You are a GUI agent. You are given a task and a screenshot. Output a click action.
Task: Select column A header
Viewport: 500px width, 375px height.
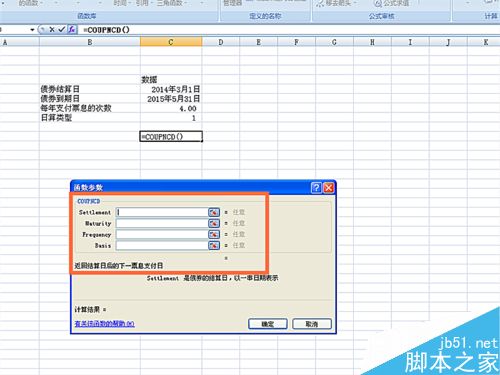click(x=19, y=42)
